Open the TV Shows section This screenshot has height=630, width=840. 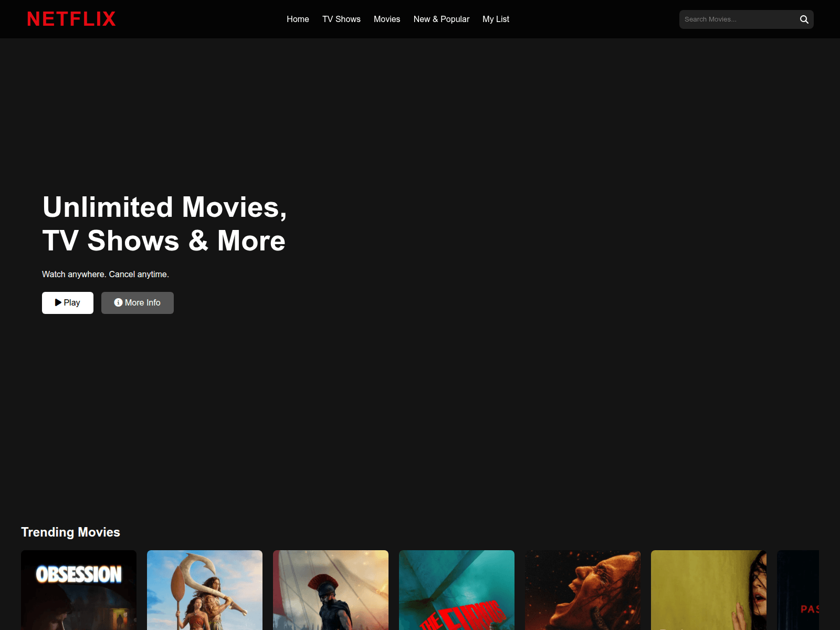[x=341, y=19]
